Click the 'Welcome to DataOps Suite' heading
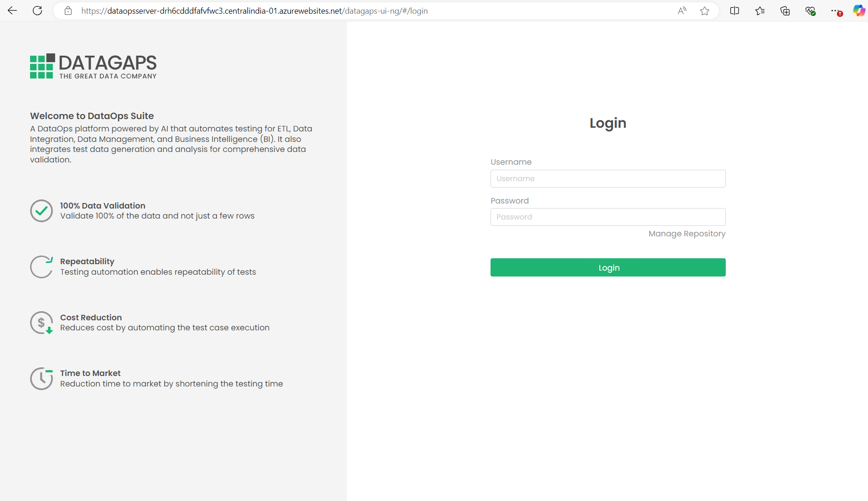868x501 pixels. click(x=92, y=116)
